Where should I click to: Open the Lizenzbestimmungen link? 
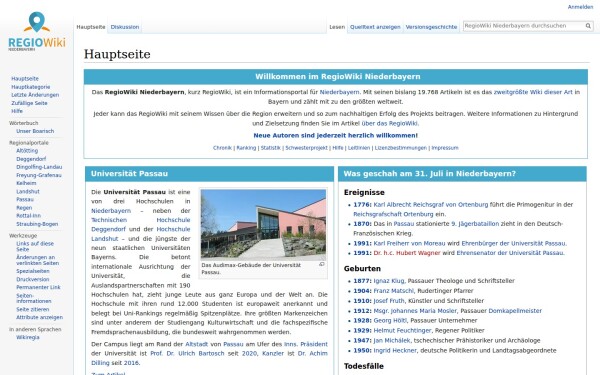click(x=401, y=148)
